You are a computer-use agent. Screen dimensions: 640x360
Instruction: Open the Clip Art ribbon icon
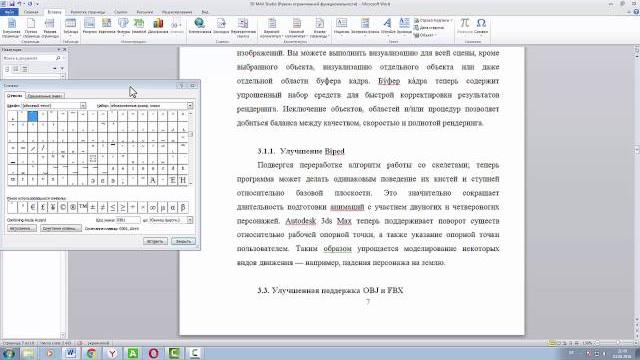(x=107, y=26)
